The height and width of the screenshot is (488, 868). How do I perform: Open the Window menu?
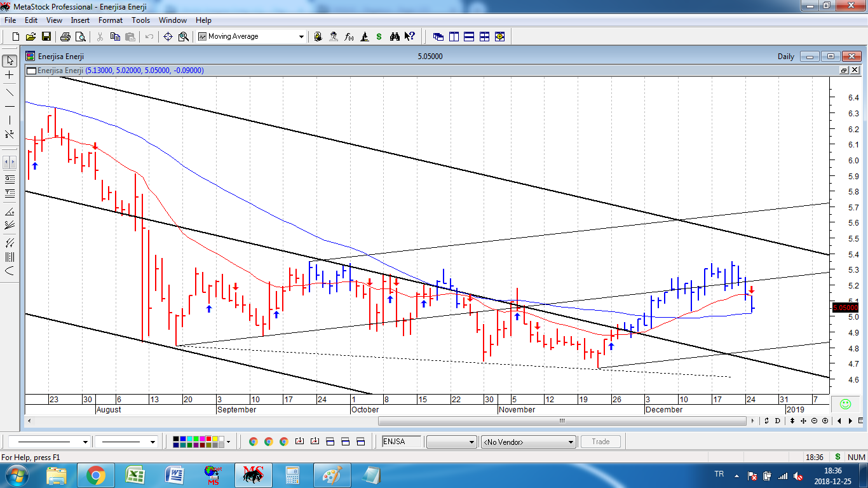click(173, 20)
